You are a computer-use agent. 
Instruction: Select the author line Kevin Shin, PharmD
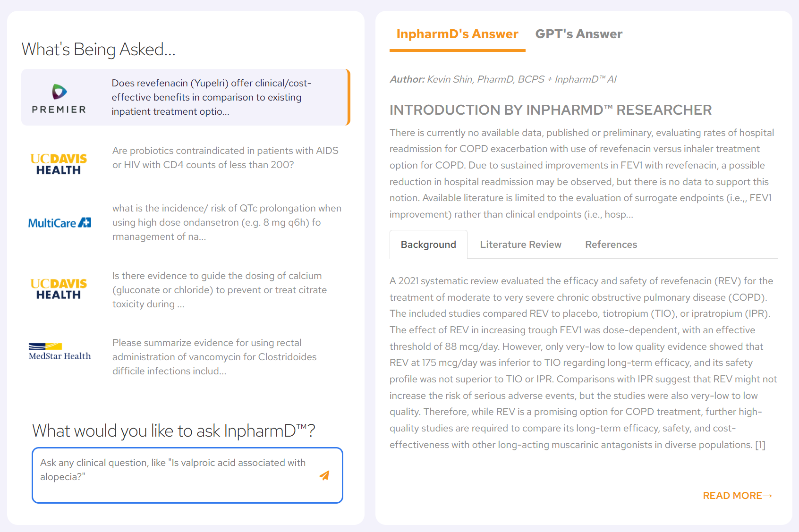pyautogui.click(x=503, y=79)
